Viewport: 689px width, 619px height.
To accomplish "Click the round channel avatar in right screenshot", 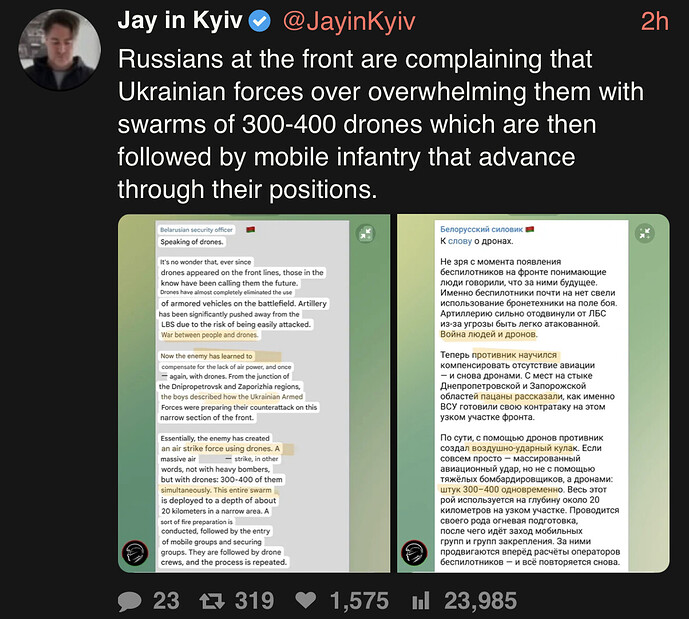I will point(414,552).
